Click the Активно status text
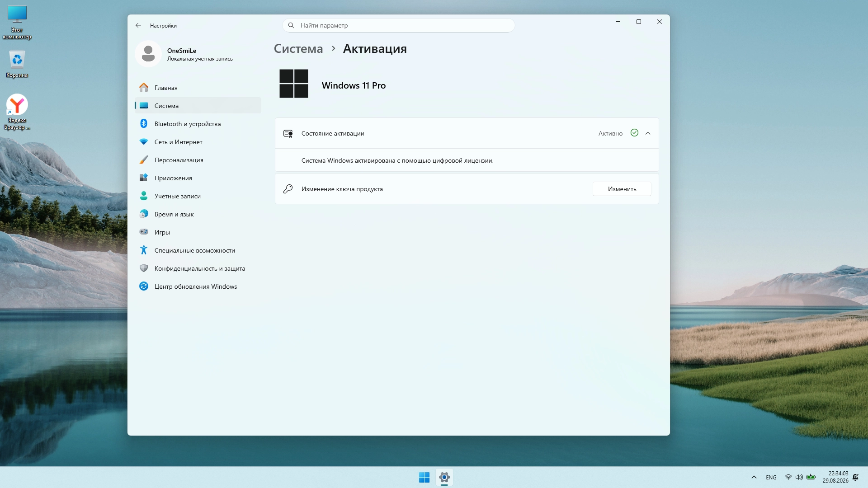 click(x=610, y=134)
